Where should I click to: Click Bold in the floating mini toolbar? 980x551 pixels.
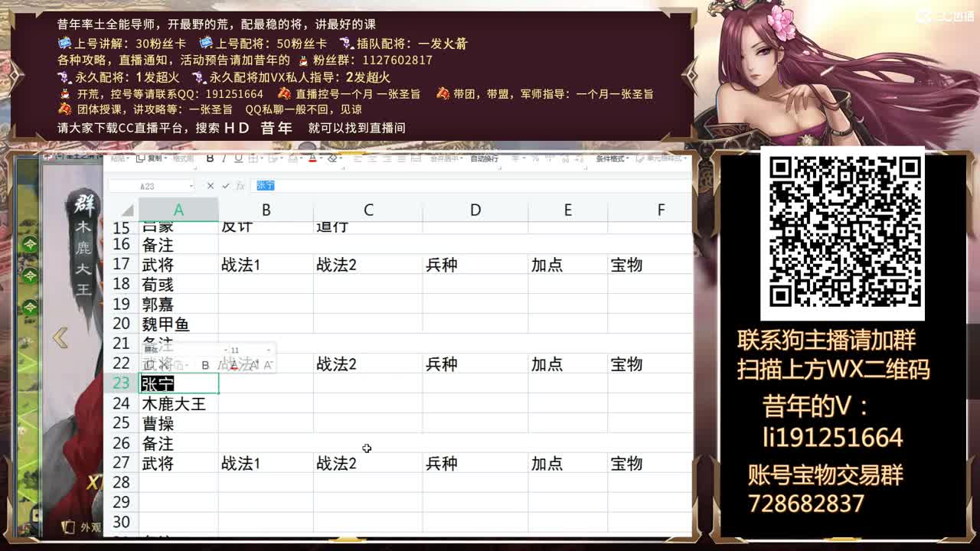[x=205, y=365]
